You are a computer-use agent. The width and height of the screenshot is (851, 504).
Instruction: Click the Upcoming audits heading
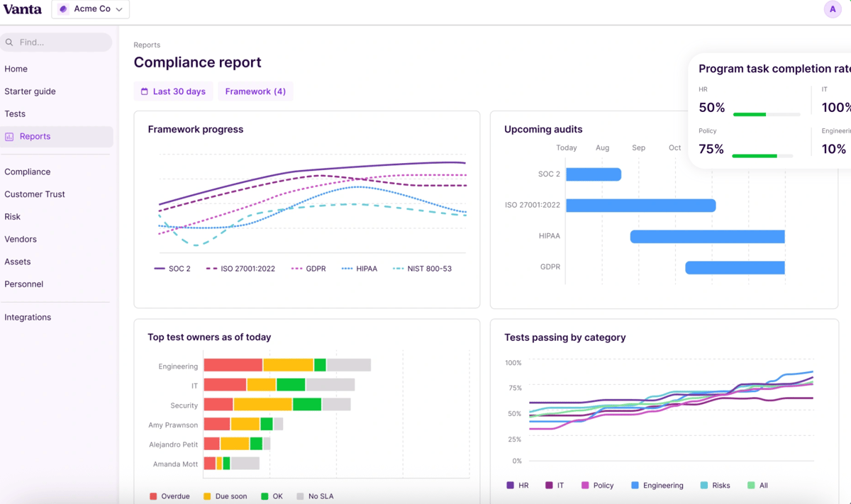point(543,130)
